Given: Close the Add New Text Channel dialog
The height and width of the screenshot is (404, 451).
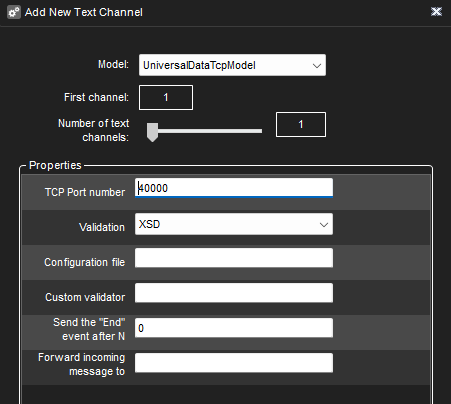Looking at the screenshot, I should pos(436,12).
